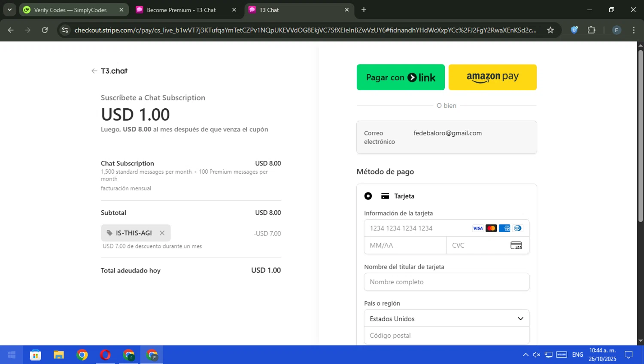Open File Explorer from taskbar

pos(59,355)
